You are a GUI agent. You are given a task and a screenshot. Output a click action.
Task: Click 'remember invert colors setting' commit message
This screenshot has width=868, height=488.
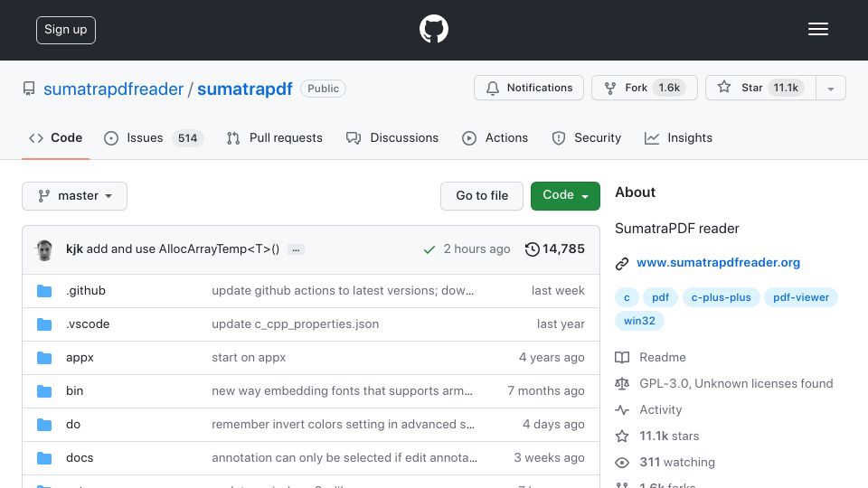344,425
